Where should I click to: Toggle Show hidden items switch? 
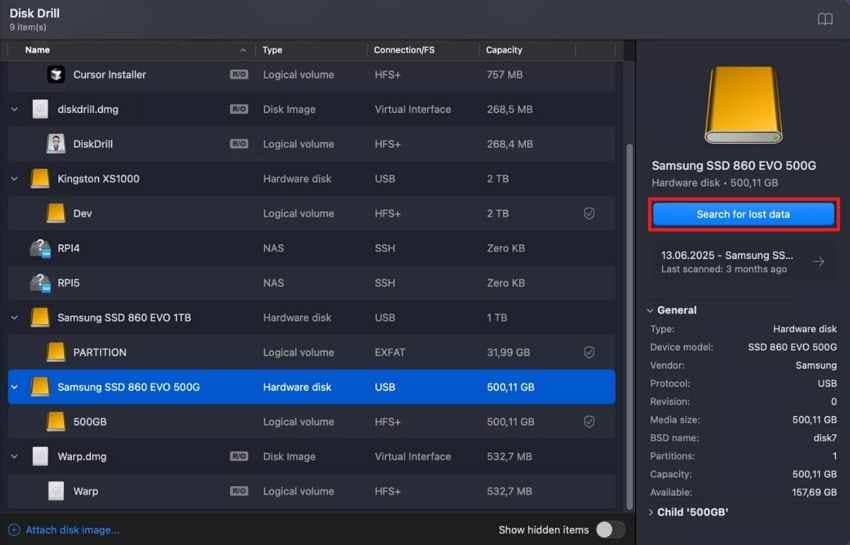point(610,529)
